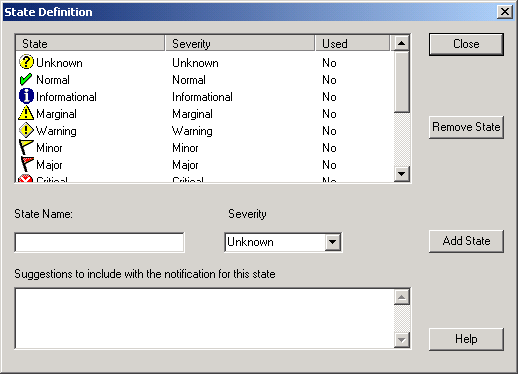
Task: Select the Minor state name text
Action: (49, 148)
